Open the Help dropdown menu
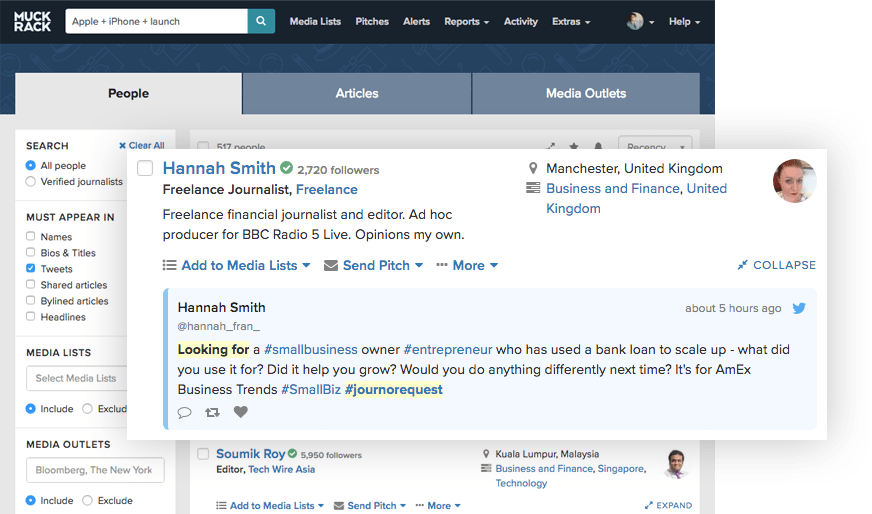 coord(684,21)
